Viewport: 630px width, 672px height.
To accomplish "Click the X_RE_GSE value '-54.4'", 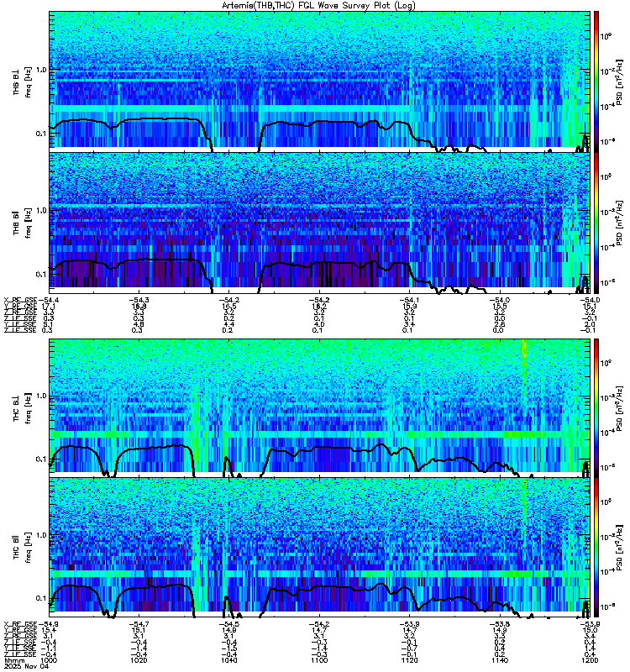I will coord(49,300).
